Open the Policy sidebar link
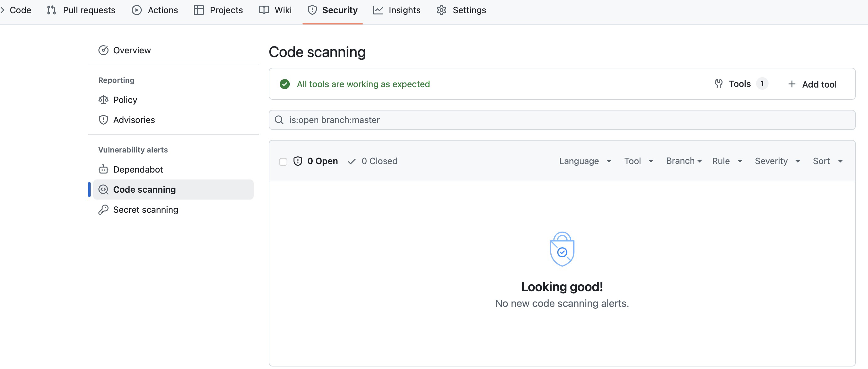868x369 pixels. (x=173, y=100)
